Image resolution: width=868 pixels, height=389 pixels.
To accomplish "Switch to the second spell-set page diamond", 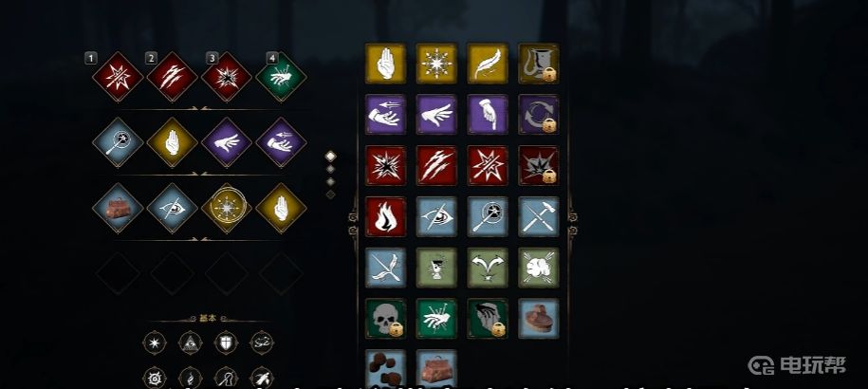I will [x=330, y=169].
